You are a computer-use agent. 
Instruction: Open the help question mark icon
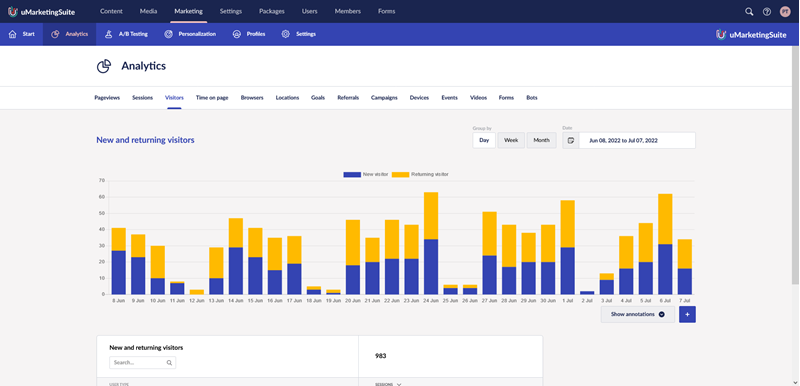click(x=767, y=12)
